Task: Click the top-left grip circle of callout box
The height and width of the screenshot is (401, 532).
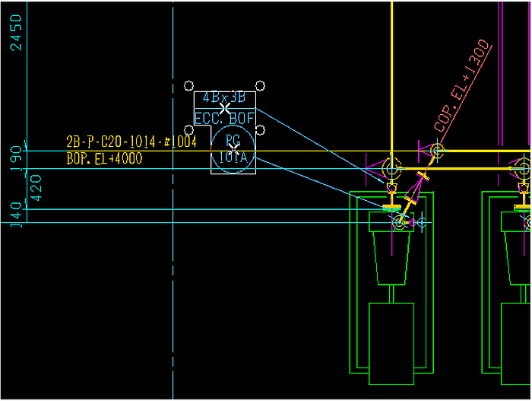Action: pos(188,85)
